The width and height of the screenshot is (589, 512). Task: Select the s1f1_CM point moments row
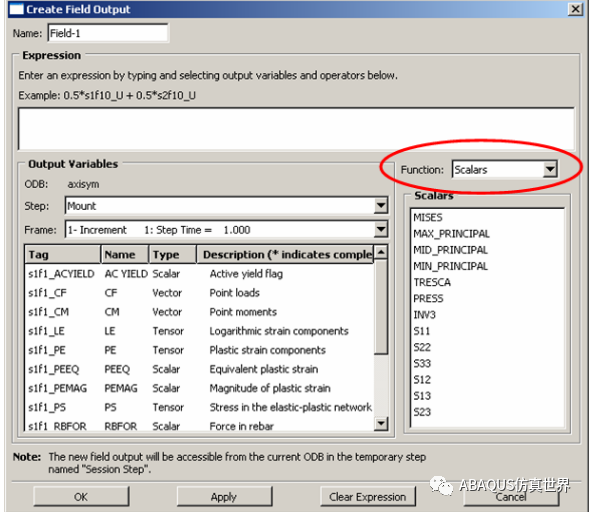coord(199,312)
